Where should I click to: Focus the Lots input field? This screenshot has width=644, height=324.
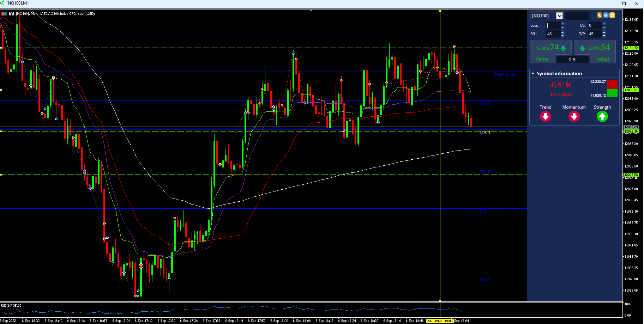(553, 25)
